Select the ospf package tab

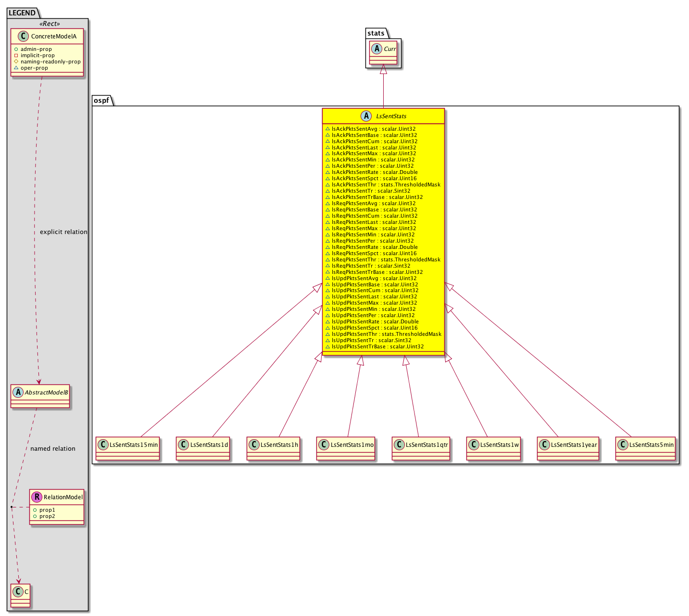tap(102, 100)
